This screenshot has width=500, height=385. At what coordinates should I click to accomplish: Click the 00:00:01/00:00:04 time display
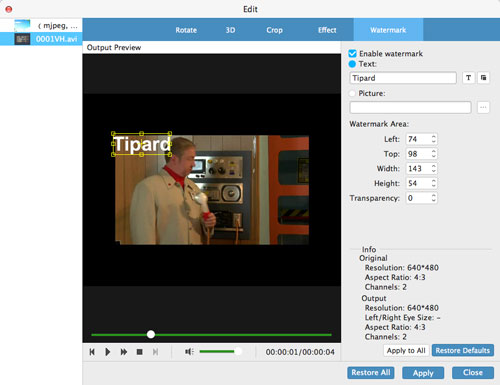click(x=300, y=352)
